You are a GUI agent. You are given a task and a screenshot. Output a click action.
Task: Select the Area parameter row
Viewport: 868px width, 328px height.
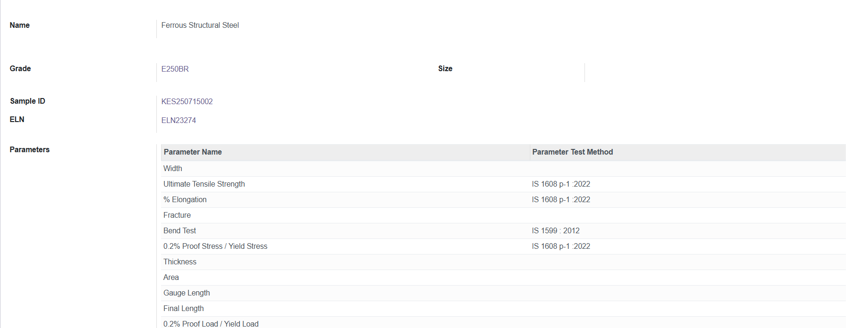(171, 278)
